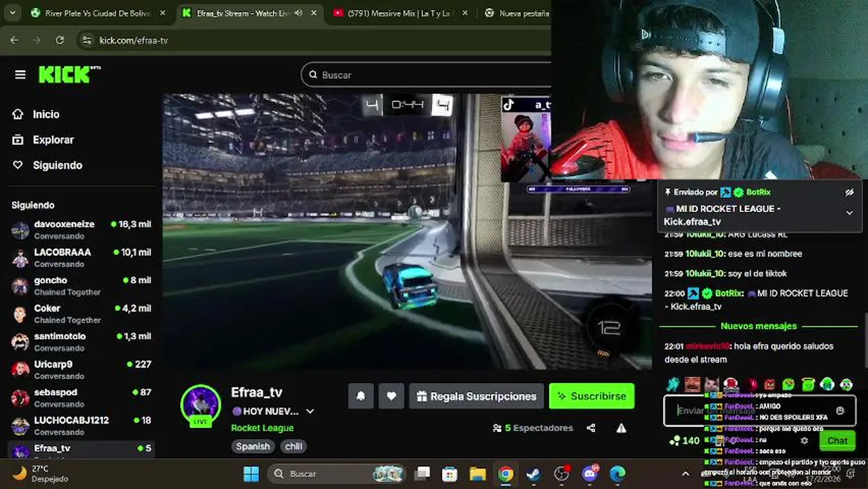Insert the white cat emote
Screen dimensions: 868x489
711,384
